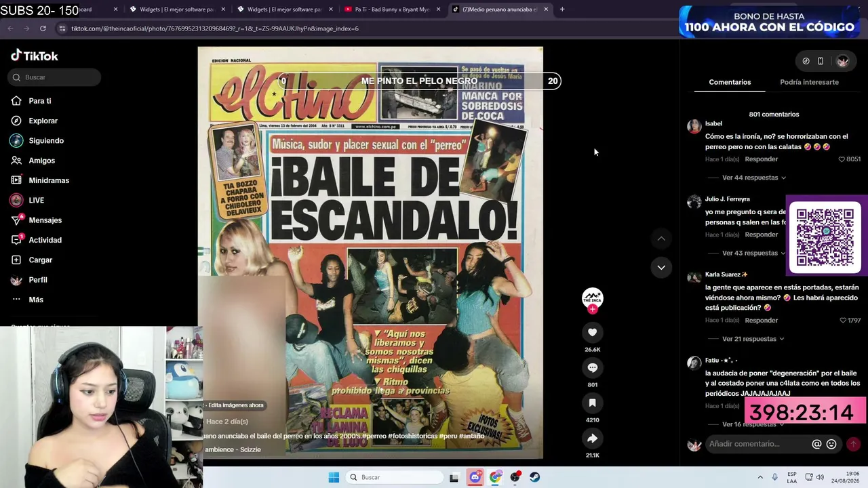Click the browser address bar URL
The height and width of the screenshot is (488, 868).
pos(215,28)
